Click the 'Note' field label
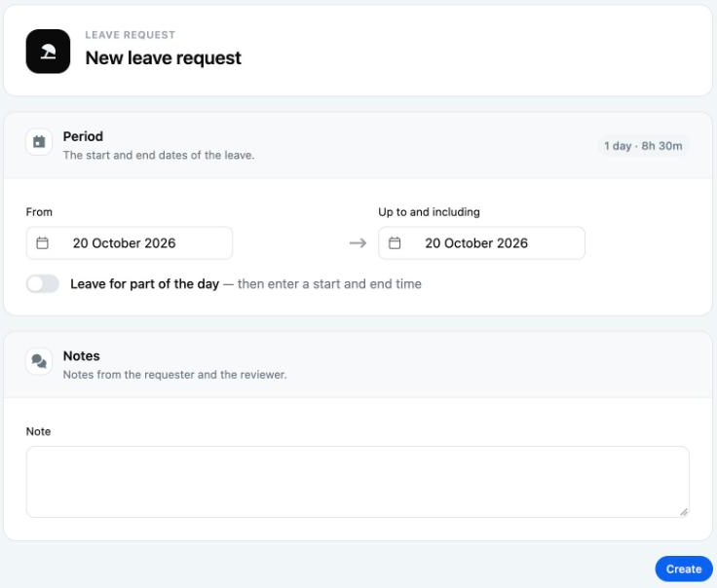Screen dimensions: 717x588 [x=38, y=431]
